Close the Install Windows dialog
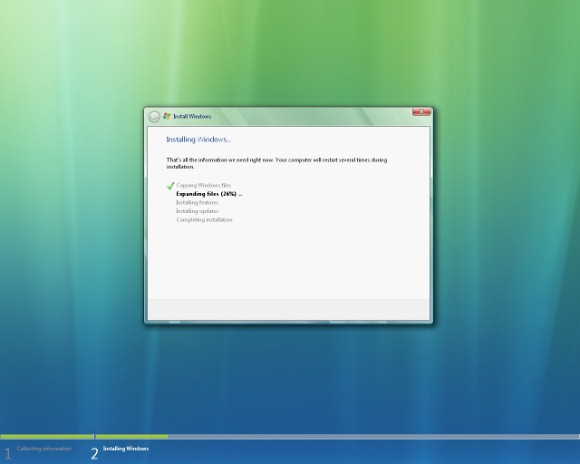Image resolution: width=580 pixels, height=464 pixels. coord(421,111)
